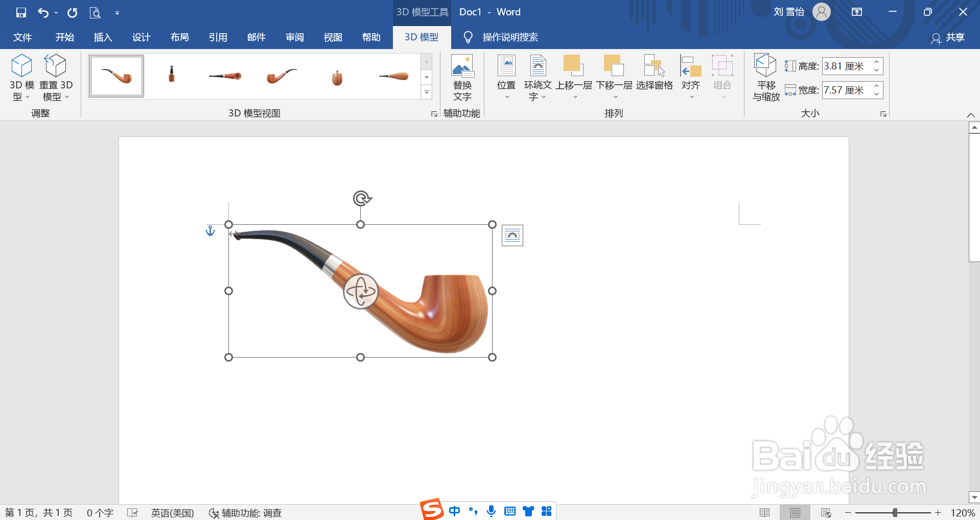Switch to the 视图 tab
This screenshot has width=980, height=520.
tap(333, 37)
